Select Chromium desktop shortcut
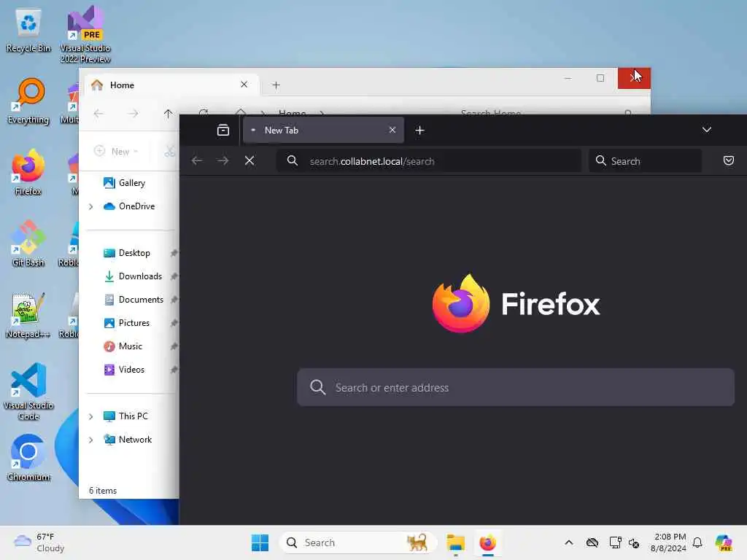 point(28,458)
